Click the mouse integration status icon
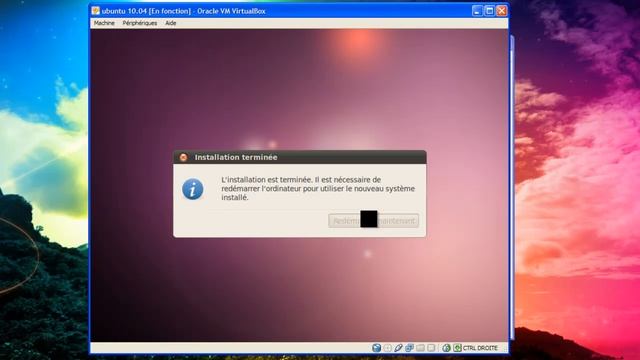The width and height of the screenshot is (640, 360). 447,348
